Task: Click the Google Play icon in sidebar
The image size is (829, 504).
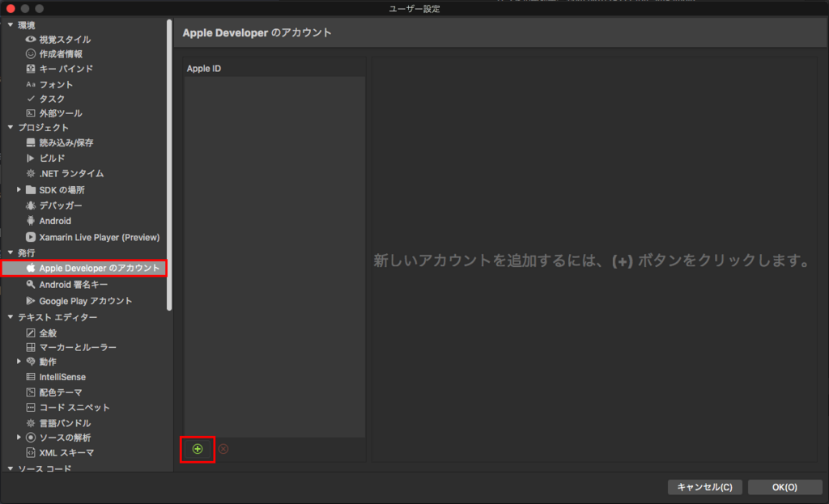Action: pos(31,301)
